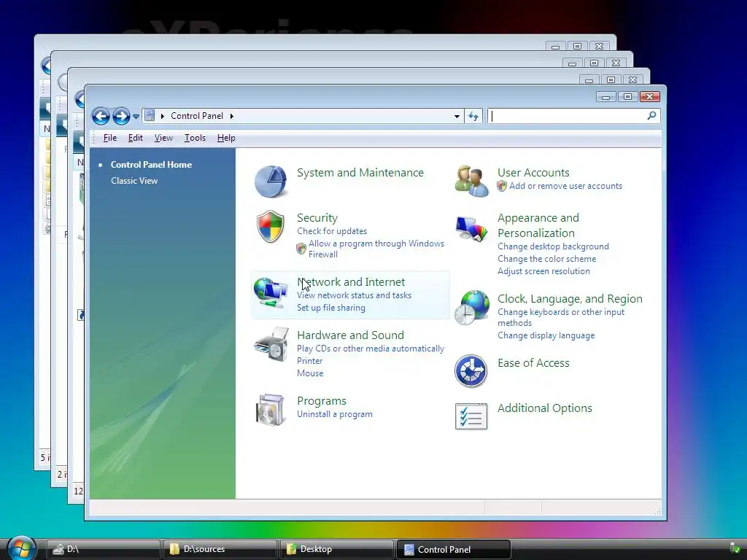Click the Control Panel icon in address bar
This screenshot has width=747, height=560.
click(150, 116)
